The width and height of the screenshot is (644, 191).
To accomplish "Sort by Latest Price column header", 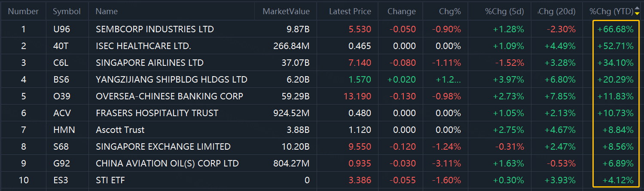I will pyautogui.click(x=350, y=12).
